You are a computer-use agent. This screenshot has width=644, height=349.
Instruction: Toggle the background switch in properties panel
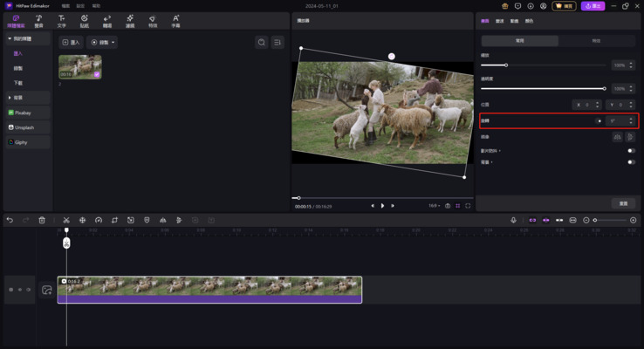pyautogui.click(x=630, y=161)
